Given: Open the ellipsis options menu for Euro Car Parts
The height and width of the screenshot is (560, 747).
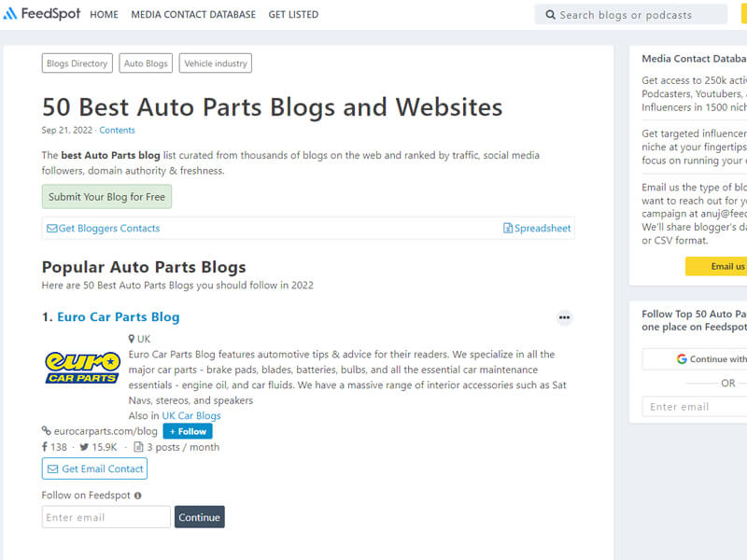Looking at the screenshot, I should pos(564,317).
